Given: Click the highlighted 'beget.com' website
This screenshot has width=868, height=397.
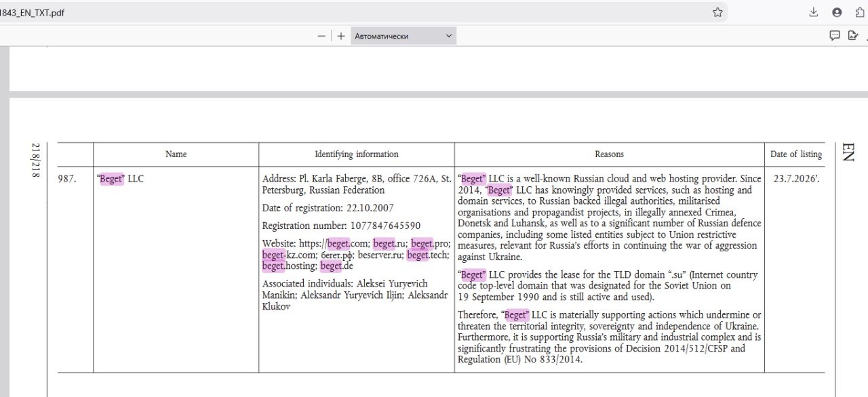Looking at the screenshot, I should tap(347, 244).
